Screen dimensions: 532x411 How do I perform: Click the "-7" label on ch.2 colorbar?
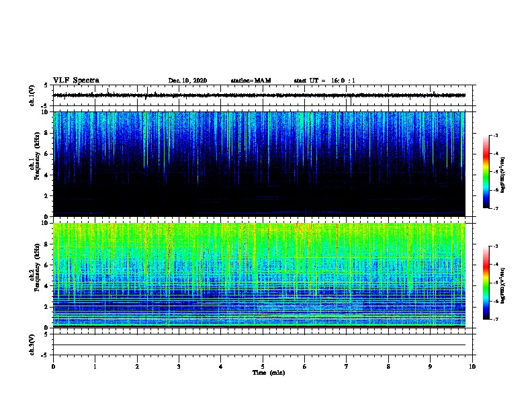click(x=496, y=319)
